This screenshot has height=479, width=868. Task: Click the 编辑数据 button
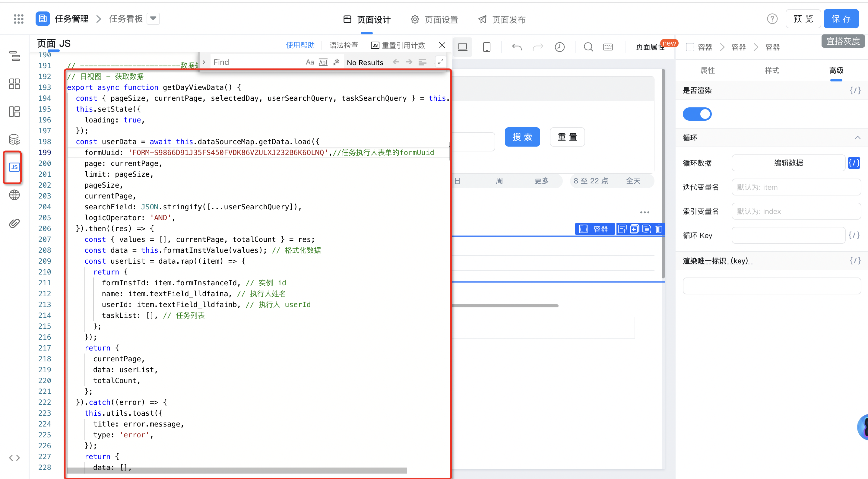coord(788,163)
